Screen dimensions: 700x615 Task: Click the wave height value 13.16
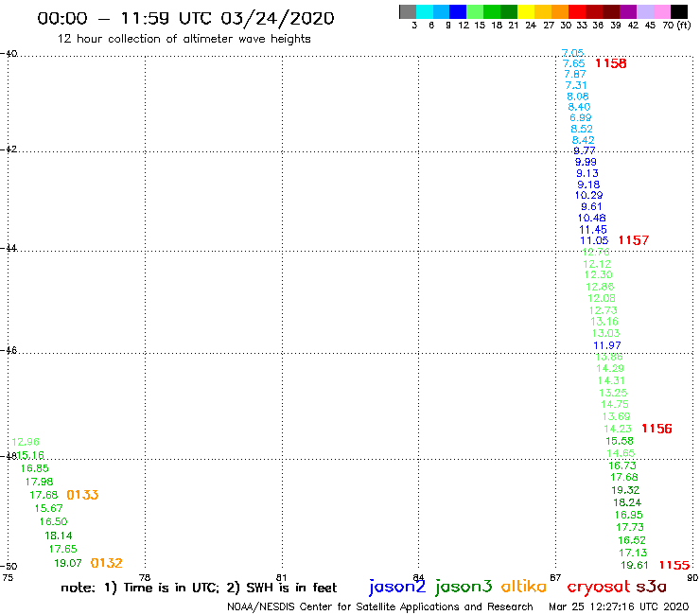(x=604, y=322)
